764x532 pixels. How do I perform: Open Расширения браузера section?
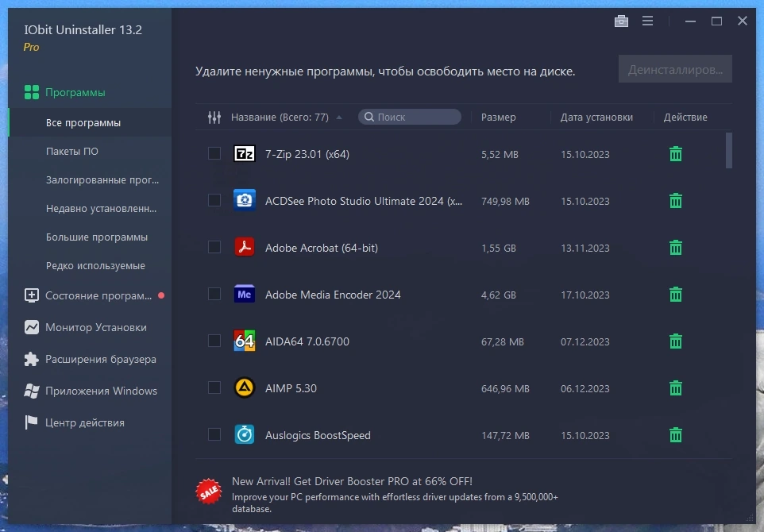click(x=90, y=359)
